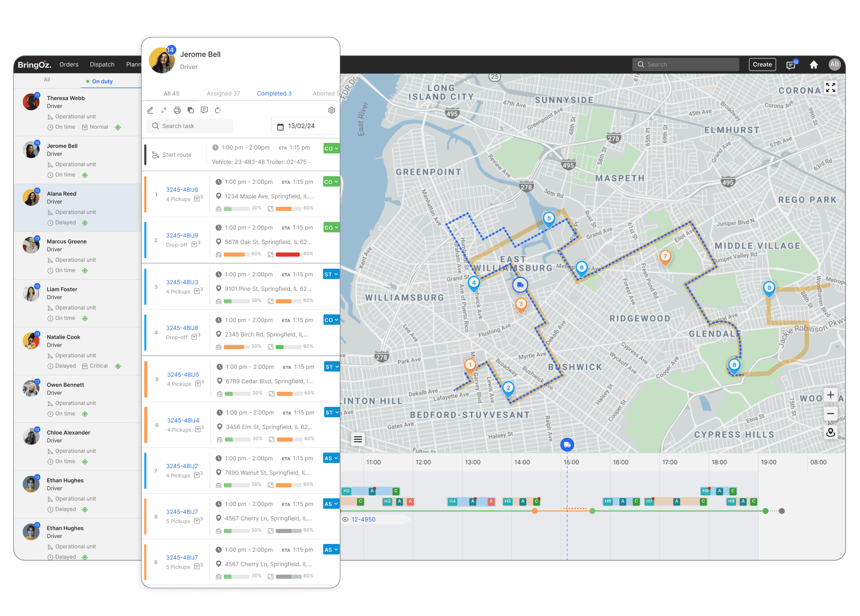Switch driver filter to On duty
The image size is (860, 616).
click(99, 81)
